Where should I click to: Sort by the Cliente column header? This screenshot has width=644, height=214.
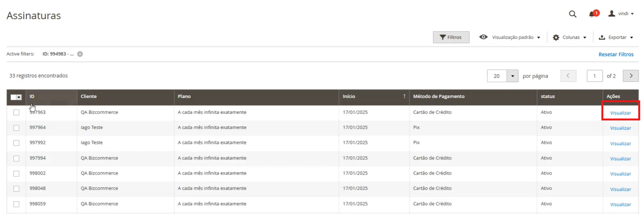click(x=88, y=97)
